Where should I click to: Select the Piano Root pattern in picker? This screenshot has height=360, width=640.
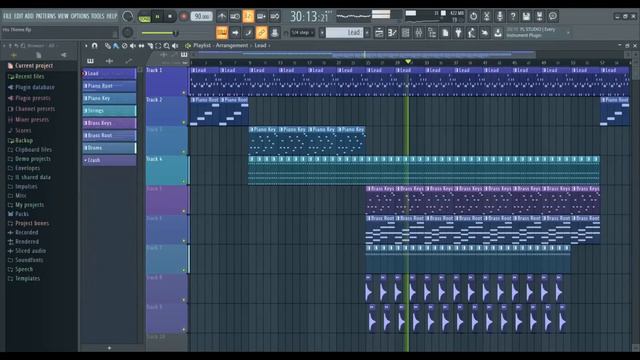pyautogui.click(x=109, y=86)
